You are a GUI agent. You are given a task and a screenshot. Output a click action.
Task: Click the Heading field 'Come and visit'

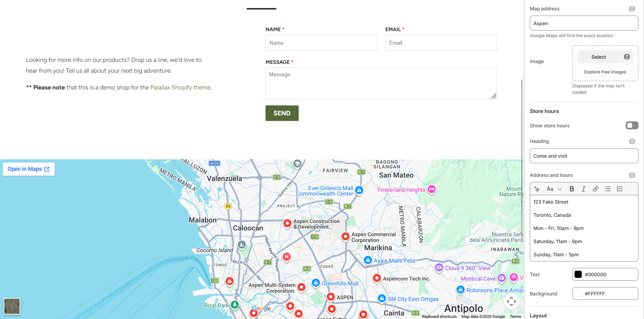click(584, 156)
